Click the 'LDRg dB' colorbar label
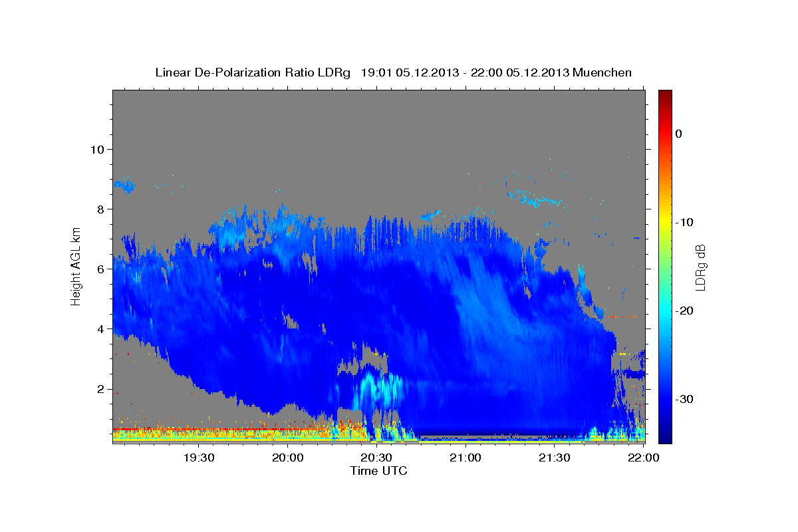798x532 pixels. (700, 267)
